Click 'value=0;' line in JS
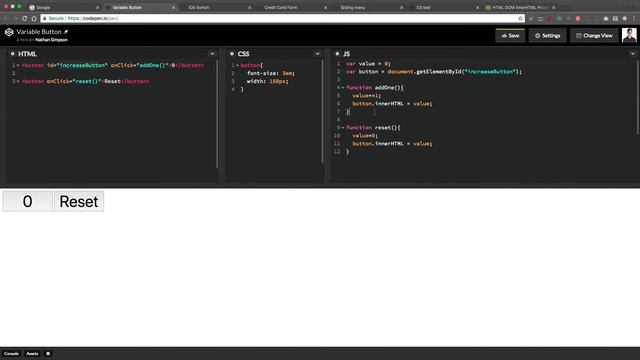 point(365,136)
